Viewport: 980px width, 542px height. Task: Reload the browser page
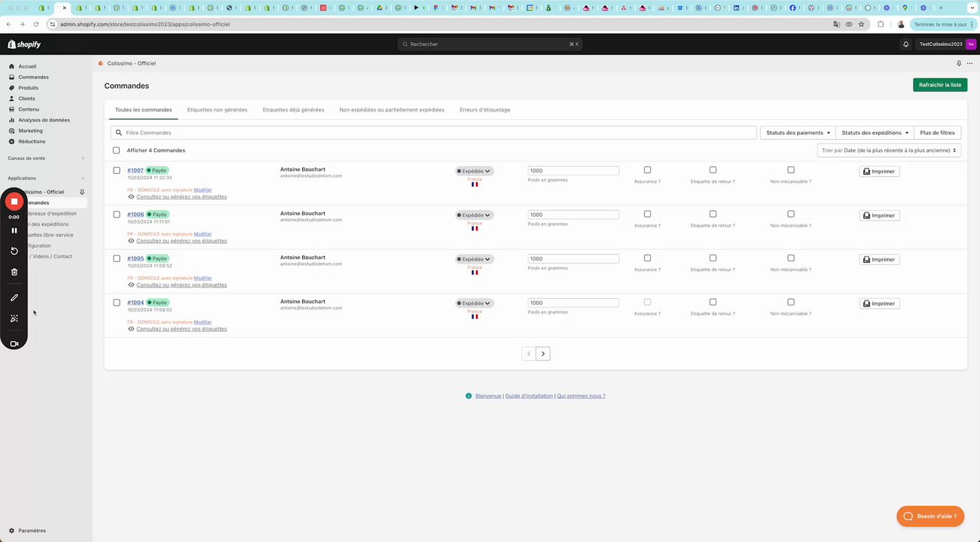click(36, 24)
